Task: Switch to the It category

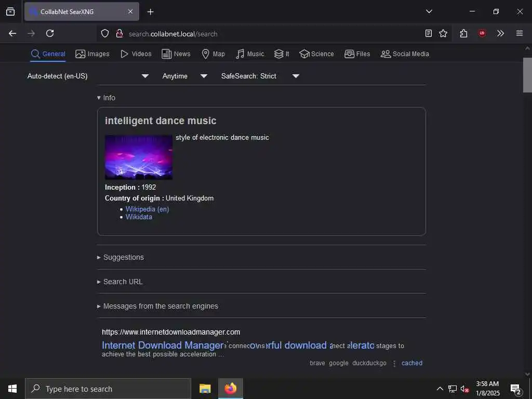Action: pyautogui.click(x=282, y=54)
